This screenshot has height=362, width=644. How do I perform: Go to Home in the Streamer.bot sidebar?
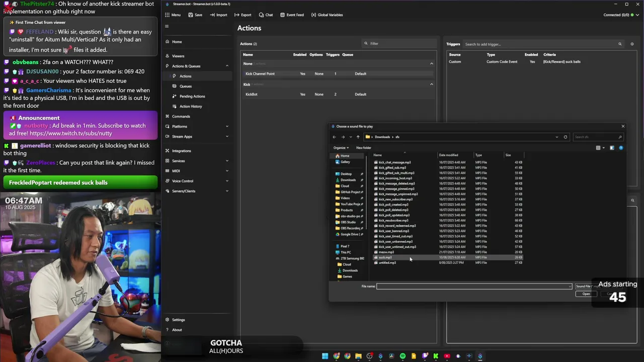[197, 42]
